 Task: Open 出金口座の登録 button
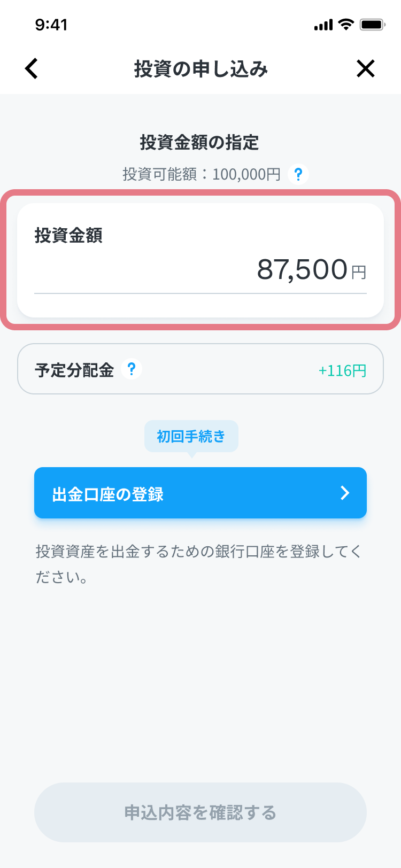[200, 493]
